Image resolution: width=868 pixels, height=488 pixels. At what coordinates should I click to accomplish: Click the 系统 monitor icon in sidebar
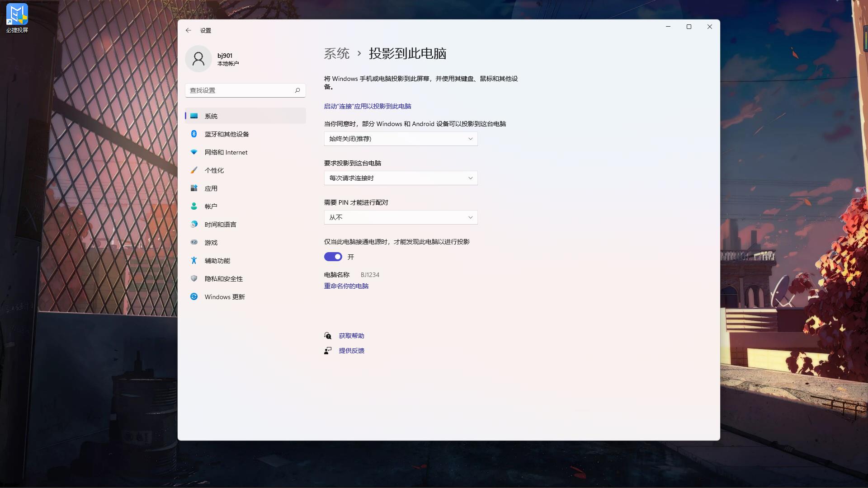(x=194, y=116)
